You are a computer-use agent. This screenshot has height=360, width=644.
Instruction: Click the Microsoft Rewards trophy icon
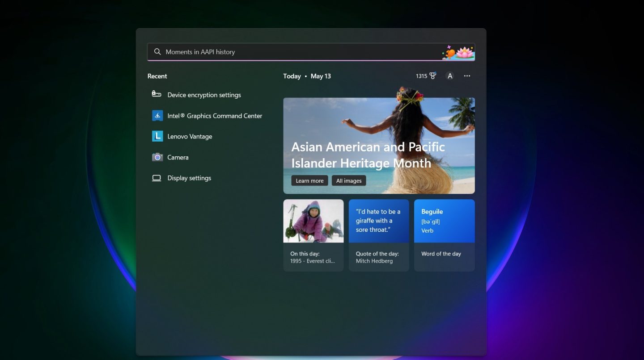coord(432,75)
